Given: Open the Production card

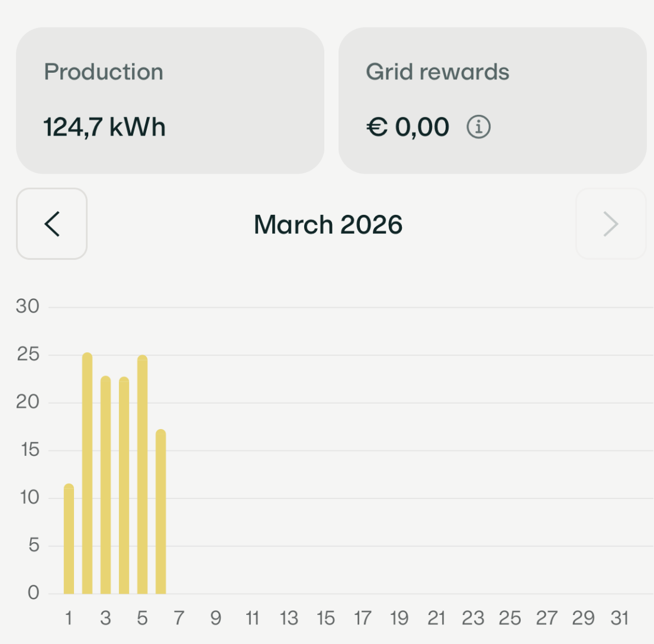Looking at the screenshot, I should click(x=170, y=101).
